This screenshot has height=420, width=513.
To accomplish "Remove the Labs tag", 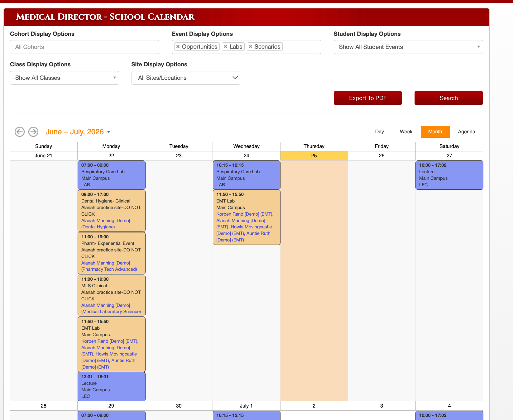I will pos(226,46).
